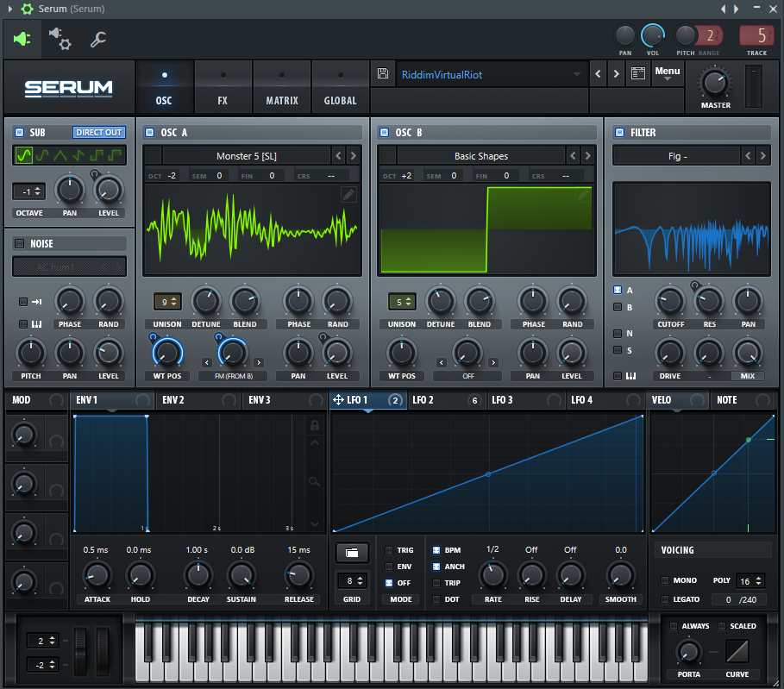
Task: Open the wrench settings icon
Action: (98, 39)
